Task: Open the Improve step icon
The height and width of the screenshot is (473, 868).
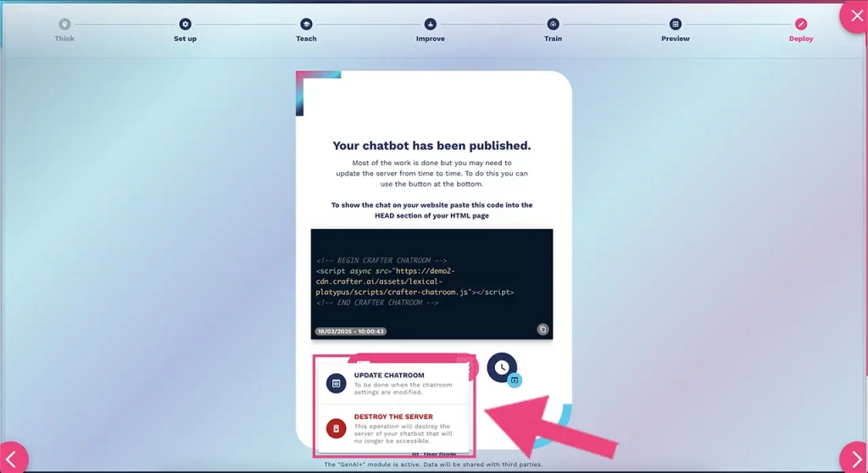Action: pyautogui.click(x=430, y=24)
